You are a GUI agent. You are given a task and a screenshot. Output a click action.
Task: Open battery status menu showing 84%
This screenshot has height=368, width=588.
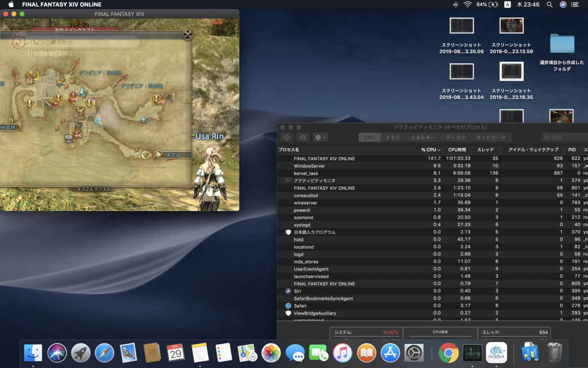(487, 4)
